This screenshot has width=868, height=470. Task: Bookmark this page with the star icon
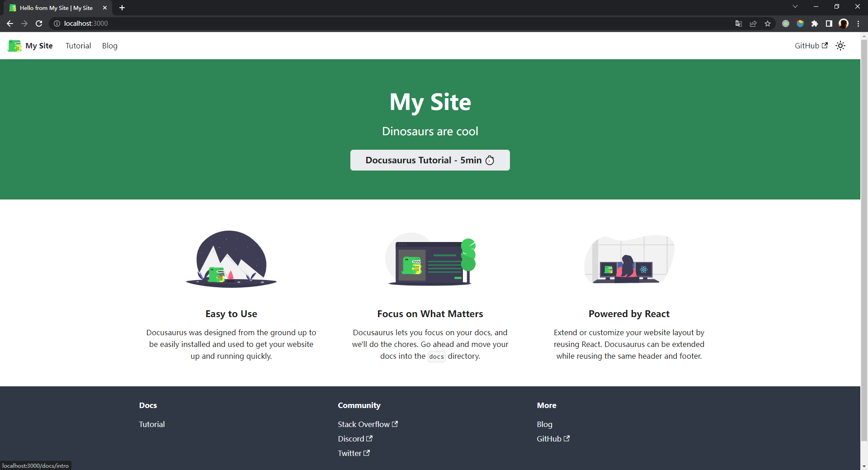coord(768,24)
